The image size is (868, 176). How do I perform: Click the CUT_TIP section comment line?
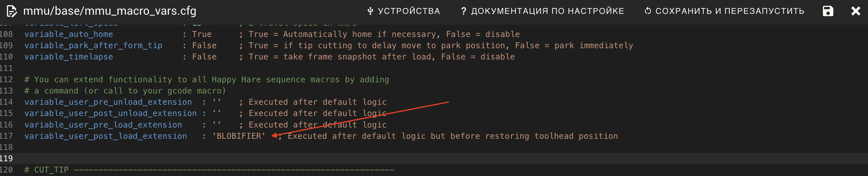click(209, 170)
